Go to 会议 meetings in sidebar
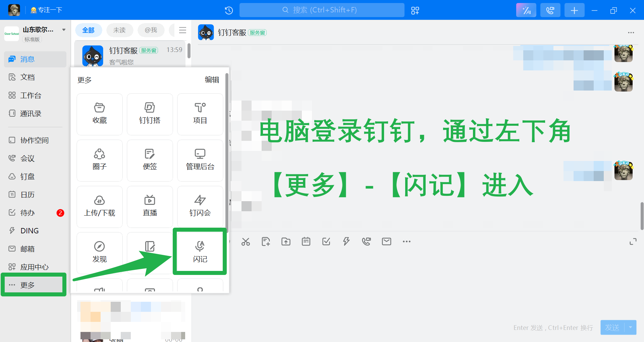The height and width of the screenshot is (342, 644). tap(35, 158)
